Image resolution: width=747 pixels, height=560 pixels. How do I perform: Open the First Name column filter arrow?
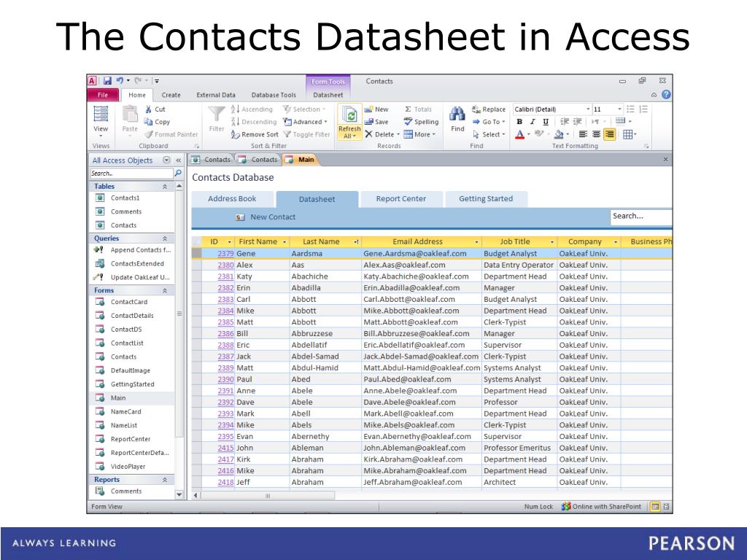click(x=285, y=242)
